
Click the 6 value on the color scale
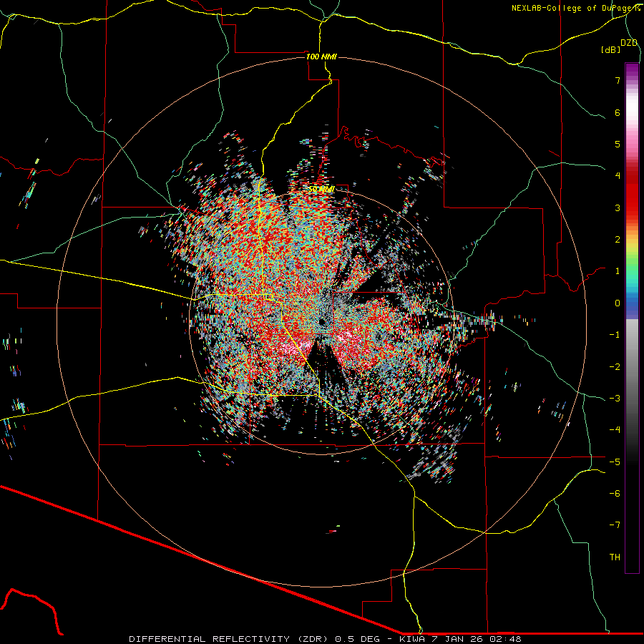618,112
